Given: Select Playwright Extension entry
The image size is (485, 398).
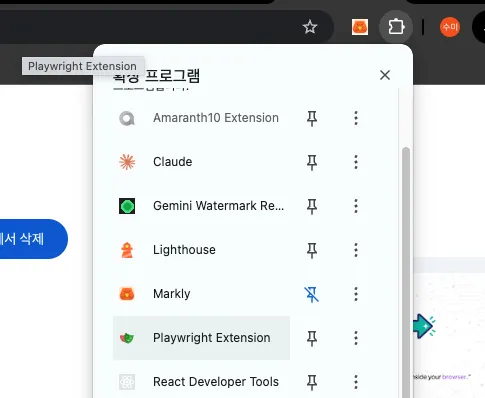Looking at the screenshot, I should click(x=201, y=338).
